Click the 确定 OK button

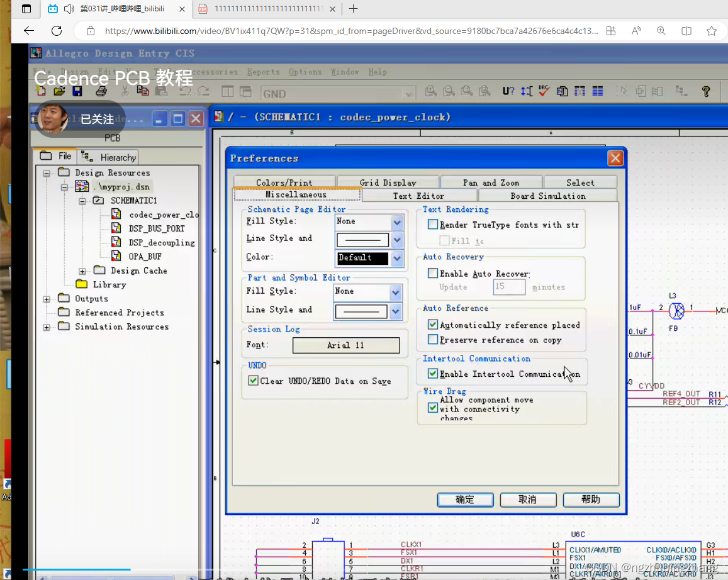pyautogui.click(x=465, y=499)
